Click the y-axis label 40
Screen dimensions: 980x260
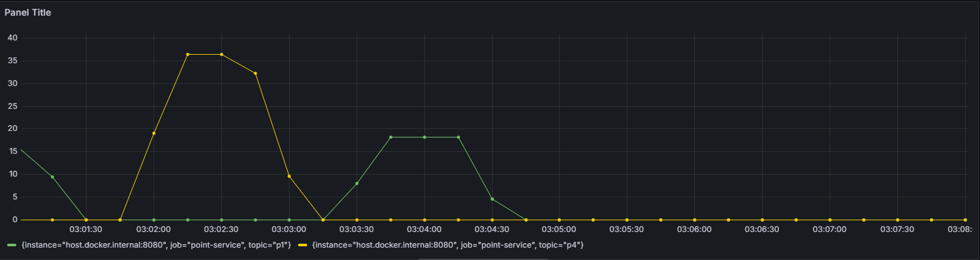coord(12,38)
